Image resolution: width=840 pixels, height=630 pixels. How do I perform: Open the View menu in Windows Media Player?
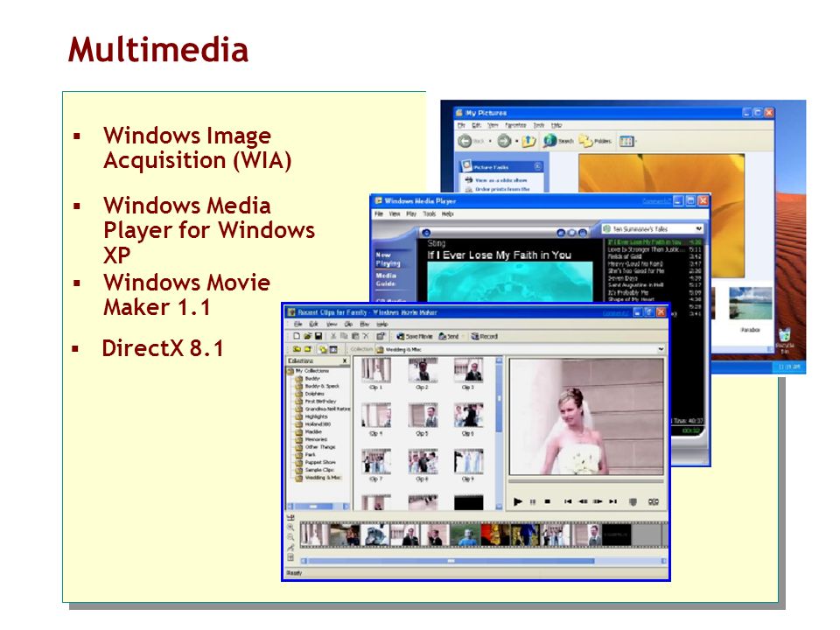395,213
